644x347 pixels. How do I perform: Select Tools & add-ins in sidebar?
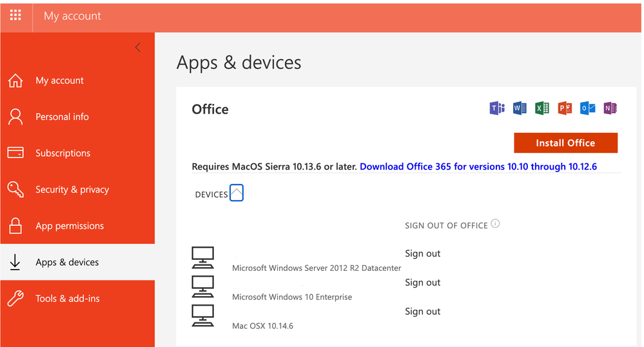[67, 299]
